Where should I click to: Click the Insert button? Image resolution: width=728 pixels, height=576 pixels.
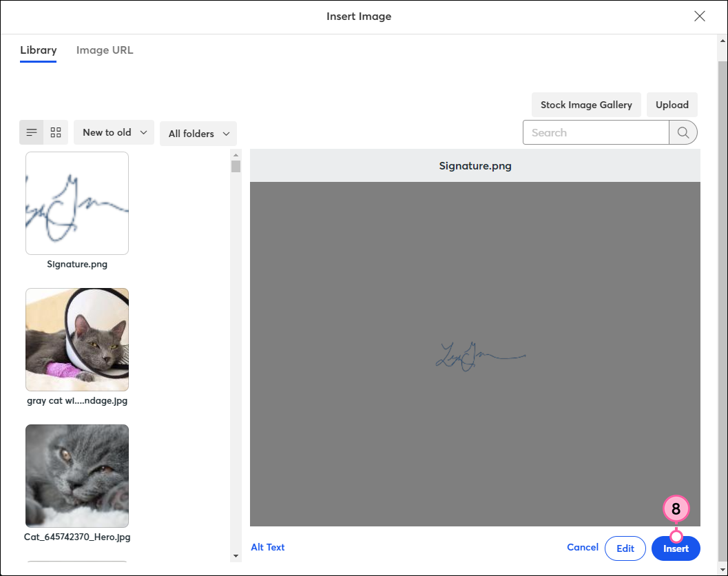[x=676, y=548]
